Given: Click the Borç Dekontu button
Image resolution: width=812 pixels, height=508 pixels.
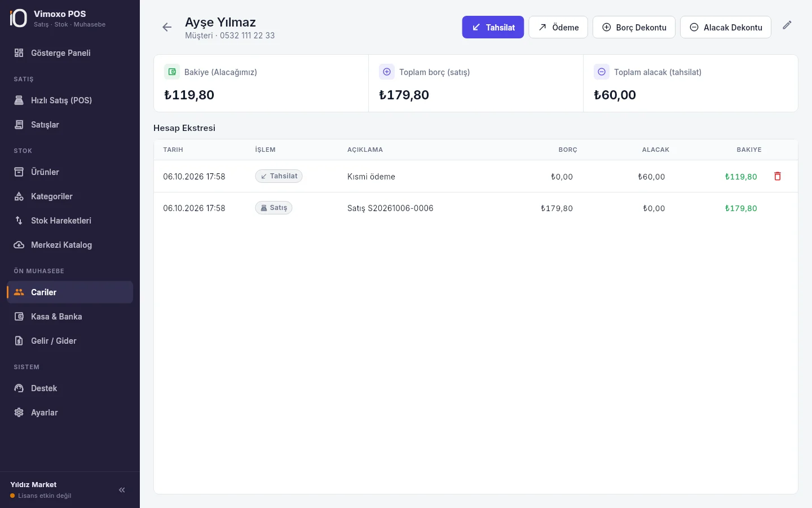Looking at the screenshot, I should [x=634, y=27].
